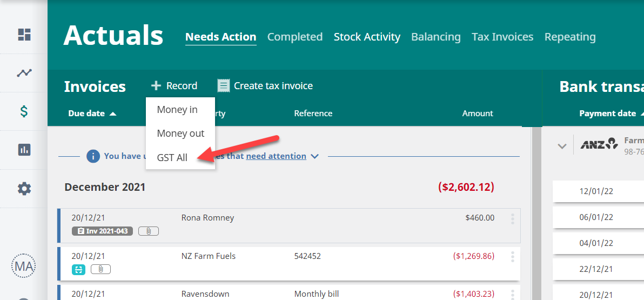Select the 22/12/21 bank transaction
Viewport: 644px width, 300px height.
(598, 269)
